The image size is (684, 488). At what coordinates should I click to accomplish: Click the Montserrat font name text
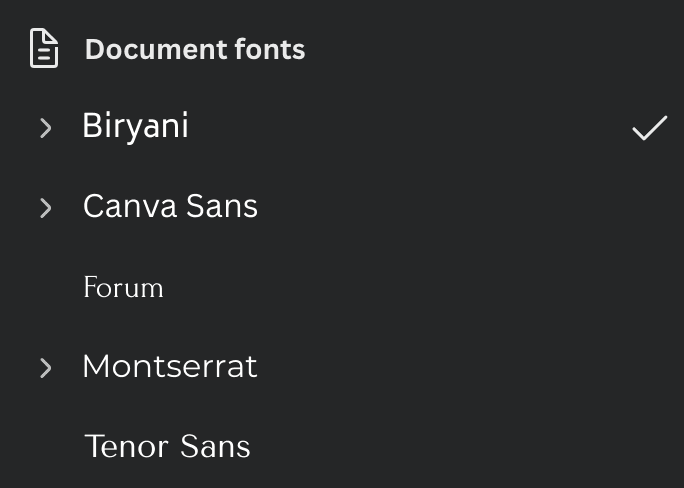tap(170, 367)
